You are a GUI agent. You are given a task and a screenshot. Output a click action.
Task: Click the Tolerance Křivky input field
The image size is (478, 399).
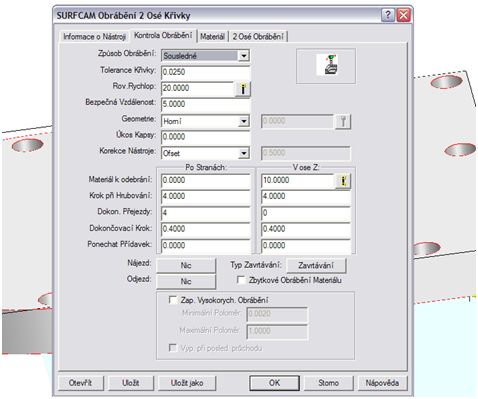(x=205, y=72)
